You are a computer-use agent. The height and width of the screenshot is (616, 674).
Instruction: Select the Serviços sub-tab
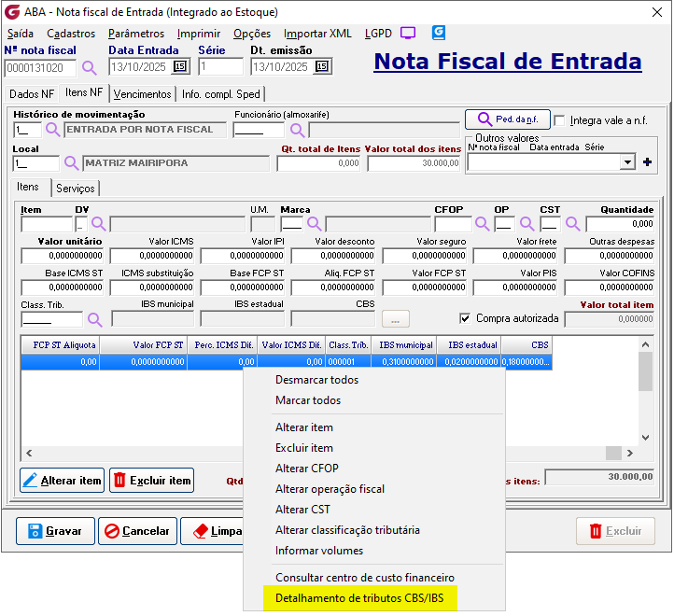pyautogui.click(x=76, y=189)
